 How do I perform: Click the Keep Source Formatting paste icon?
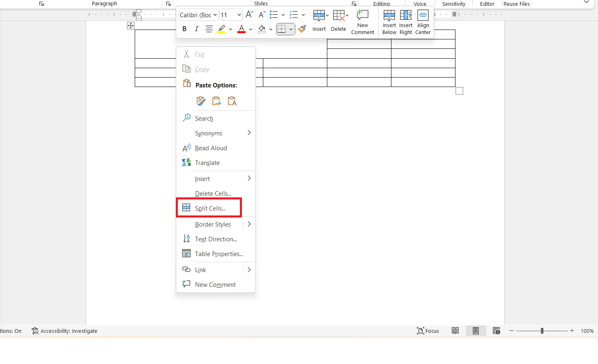point(201,101)
